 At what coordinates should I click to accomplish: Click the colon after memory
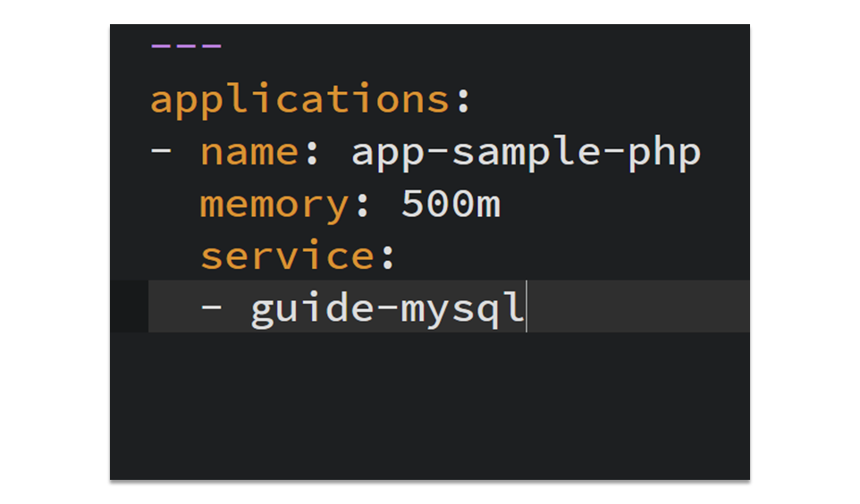(x=363, y=206)
